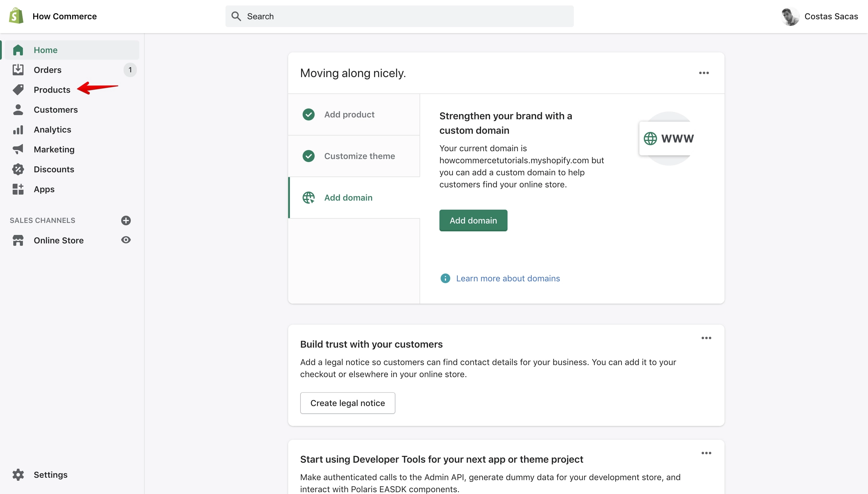Select the Add product setup step

(354, 114)
